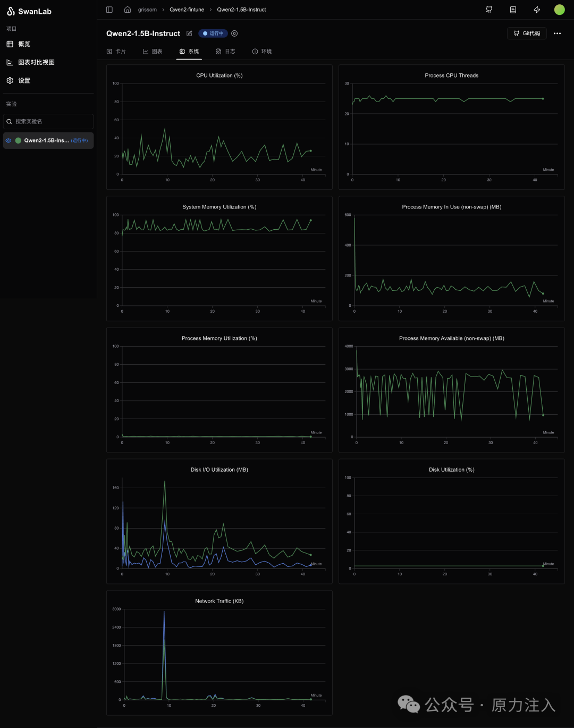Switch to the 图表 tab
This screenshot has height=728, width=574.
(153, 52)
